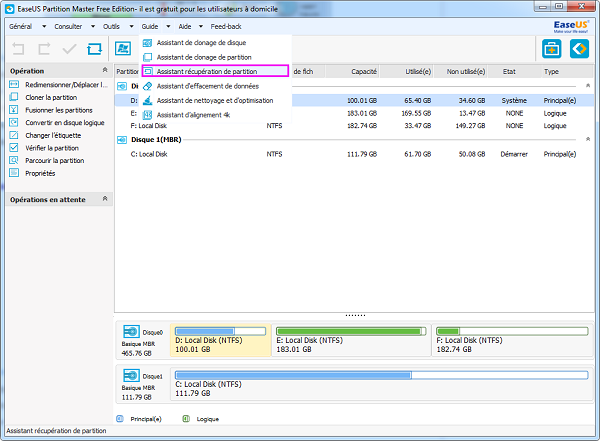The image size is (600, 441).
Task: Click Démarrer status cell of C: drive
Action: (x=514, y=154)
